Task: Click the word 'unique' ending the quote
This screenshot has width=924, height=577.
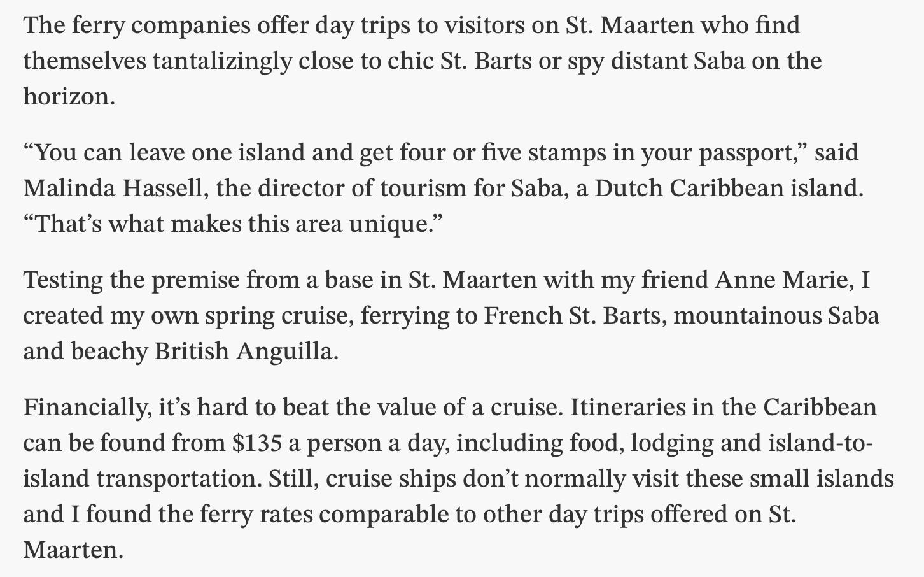Action: (x=389, y=224)
